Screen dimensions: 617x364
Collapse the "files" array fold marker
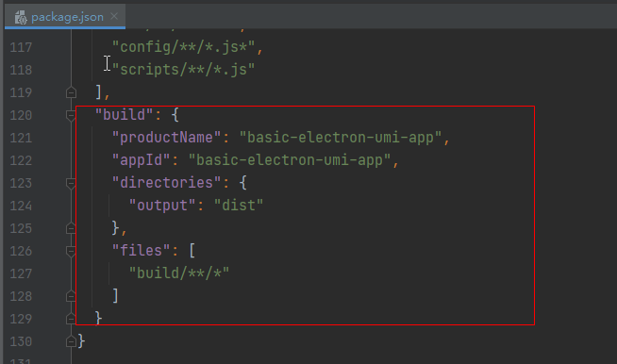tap(71, 251)
